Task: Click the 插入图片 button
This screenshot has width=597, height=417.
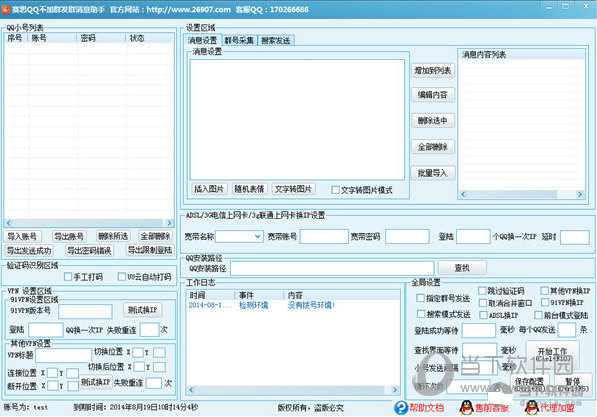Action: [209, 189]
